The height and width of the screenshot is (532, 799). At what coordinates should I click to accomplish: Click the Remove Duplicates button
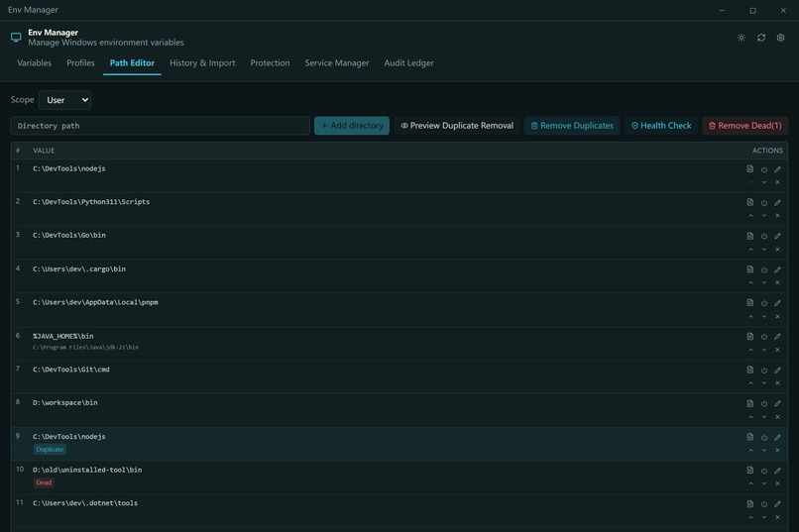(572, 126)
